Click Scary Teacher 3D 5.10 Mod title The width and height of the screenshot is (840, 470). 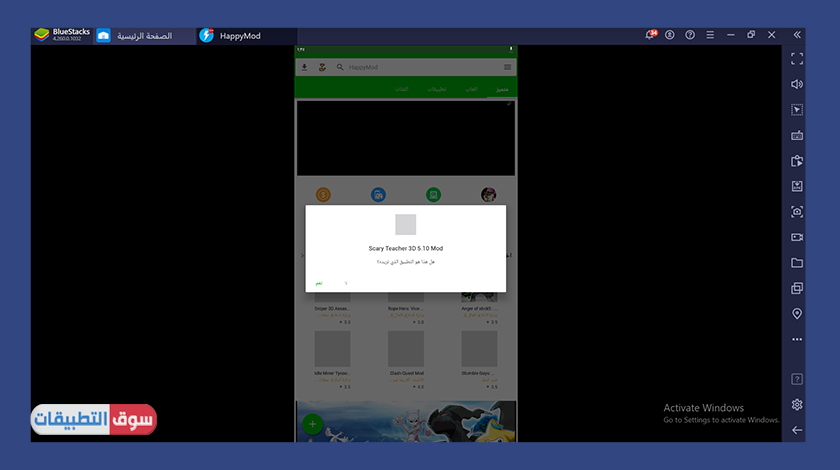point(406,248)
